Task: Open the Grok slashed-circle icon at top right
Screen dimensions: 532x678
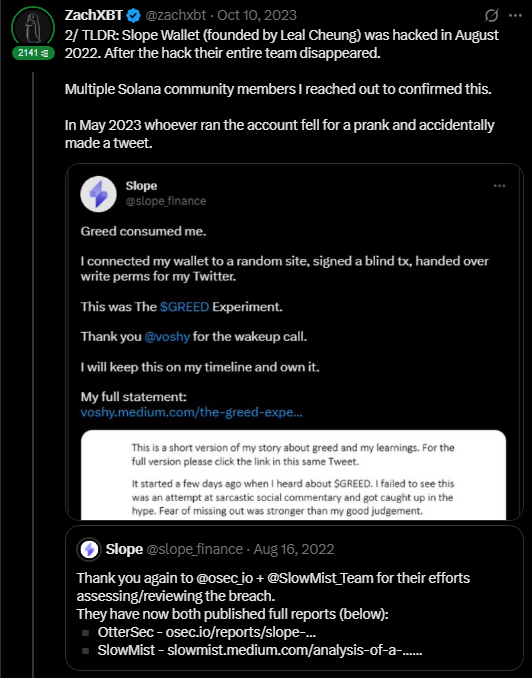Action: click(x=491, y=16)
